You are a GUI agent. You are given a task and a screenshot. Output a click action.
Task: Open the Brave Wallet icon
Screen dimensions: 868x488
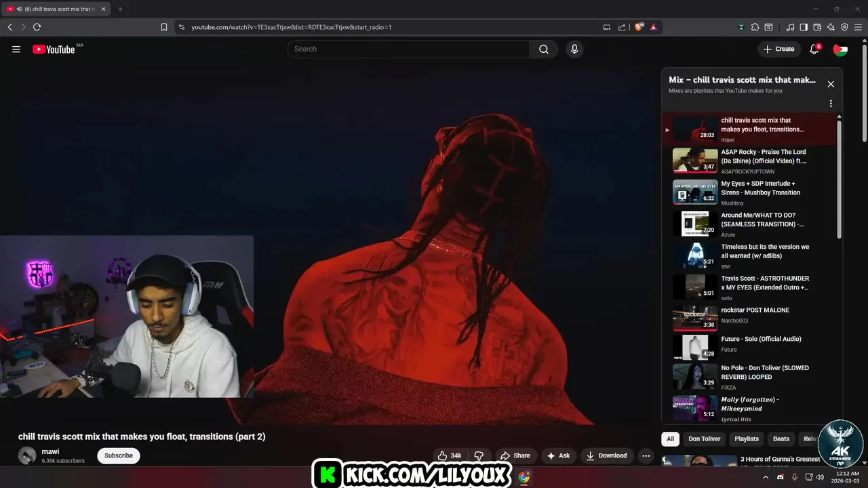tap(817, 27)
